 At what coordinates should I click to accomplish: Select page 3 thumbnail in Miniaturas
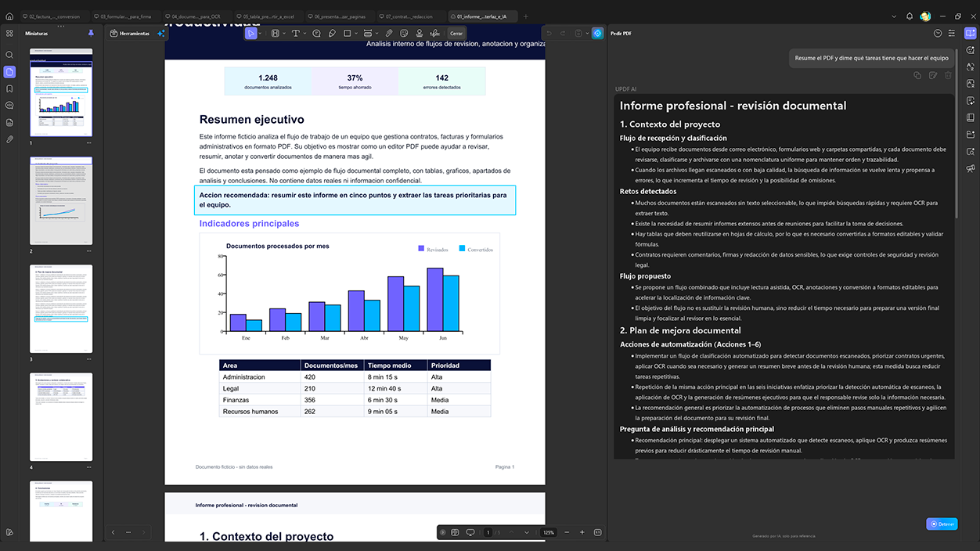61,308
